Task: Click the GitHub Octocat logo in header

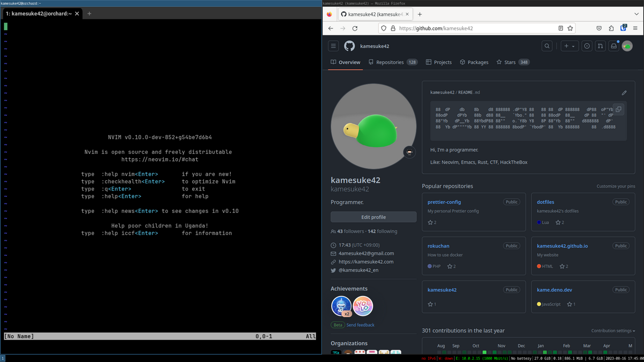Action: pos(349,46)
